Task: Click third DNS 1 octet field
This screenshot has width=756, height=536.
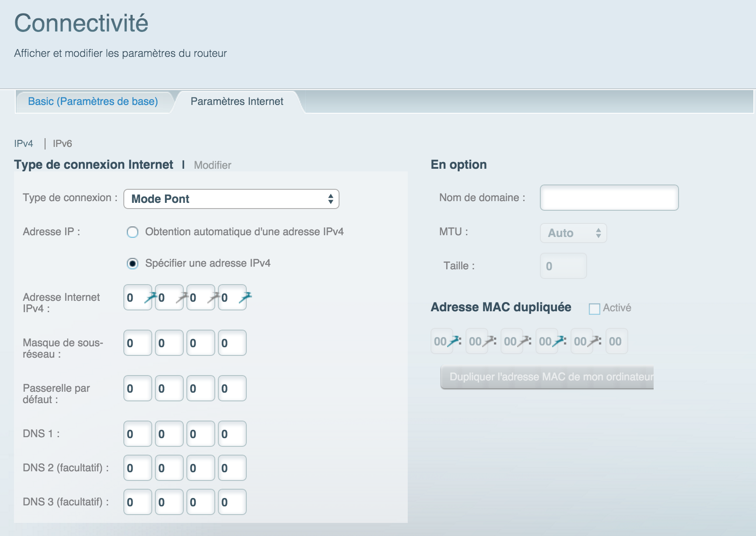Action: (201, 434)
